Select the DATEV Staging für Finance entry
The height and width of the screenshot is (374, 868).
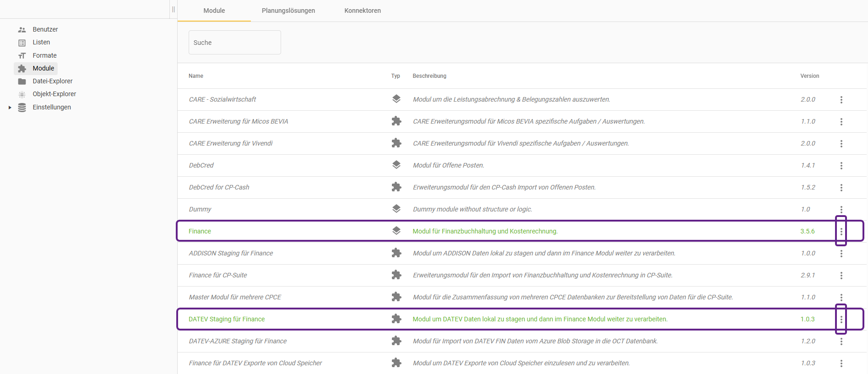click(x=227, y=319)
